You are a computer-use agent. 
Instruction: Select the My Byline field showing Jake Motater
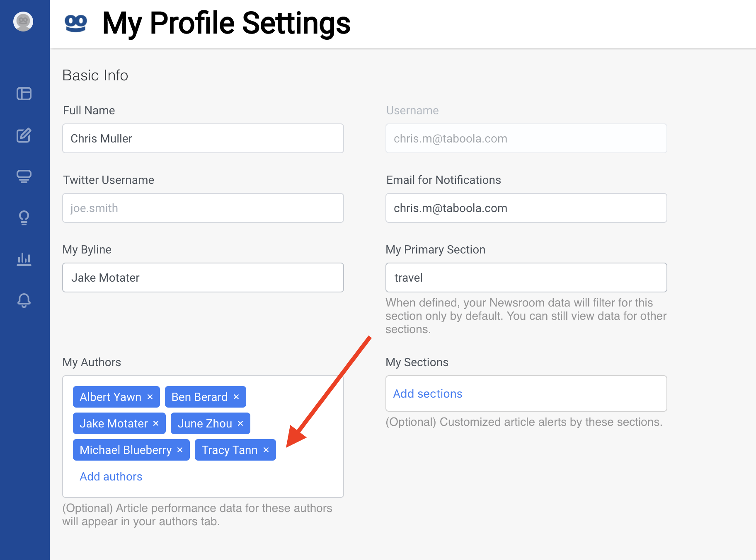[203, 278]
